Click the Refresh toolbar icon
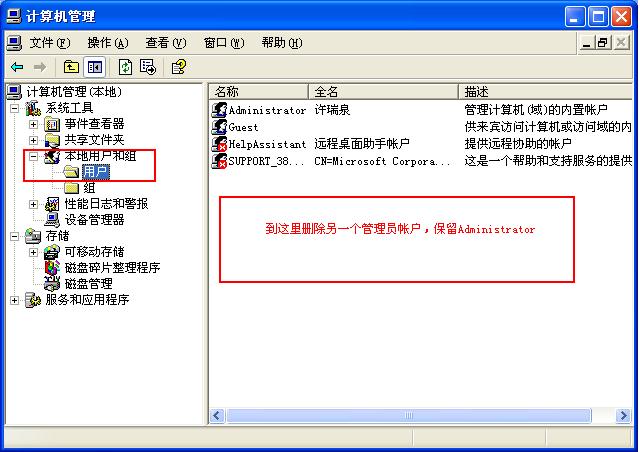Viewport: 640px width, 452px height. point(125,67)
